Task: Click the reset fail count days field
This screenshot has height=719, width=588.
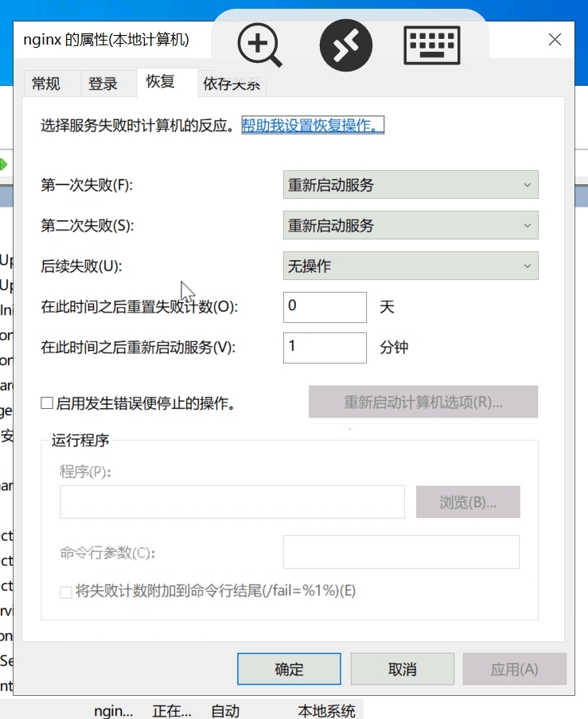Action: 325,307
